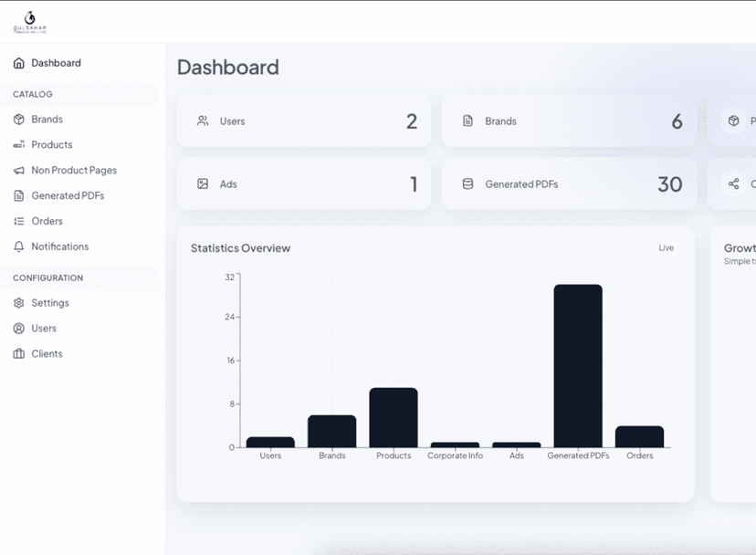Image resolution: width=756 pixels, height=555 pixels.
Task: Click the Orders list icon in sidebar
Action: pos(19,222)
